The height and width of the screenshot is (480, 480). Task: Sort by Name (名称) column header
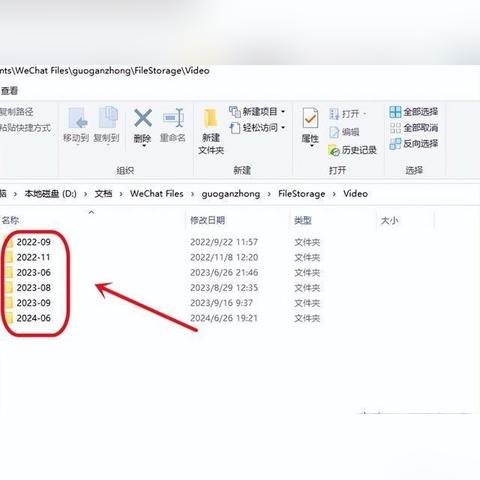coord(10,220)
